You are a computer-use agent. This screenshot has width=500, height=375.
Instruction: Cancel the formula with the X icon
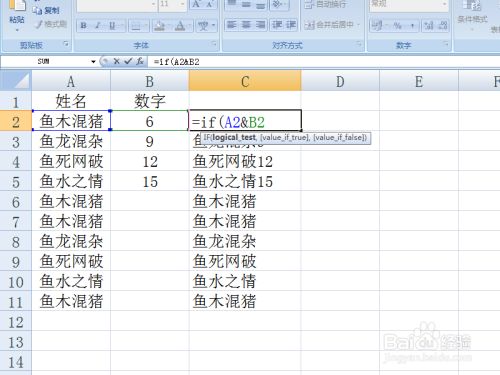click(x=116, y=61)
